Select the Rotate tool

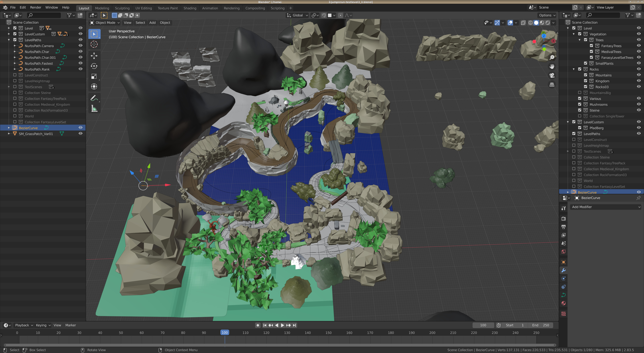coord(94,66)
